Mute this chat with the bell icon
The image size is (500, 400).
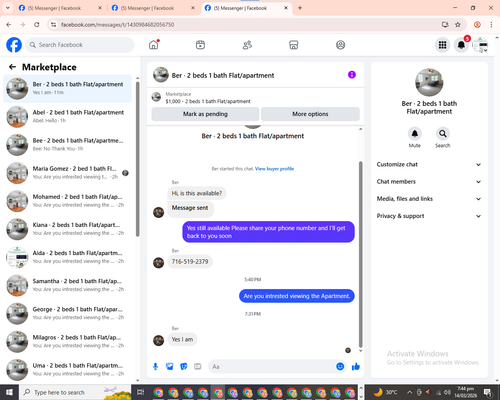pos(415,134)
